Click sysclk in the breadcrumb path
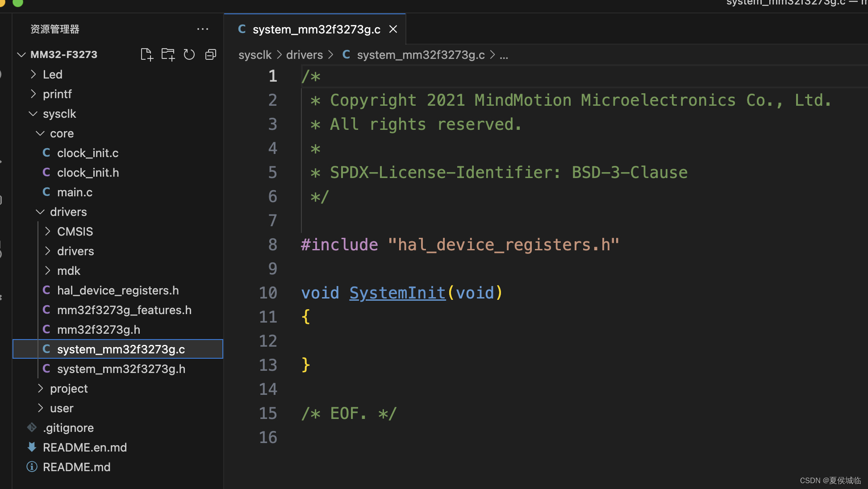Screen dimensions: 868x489 [255, 55]
